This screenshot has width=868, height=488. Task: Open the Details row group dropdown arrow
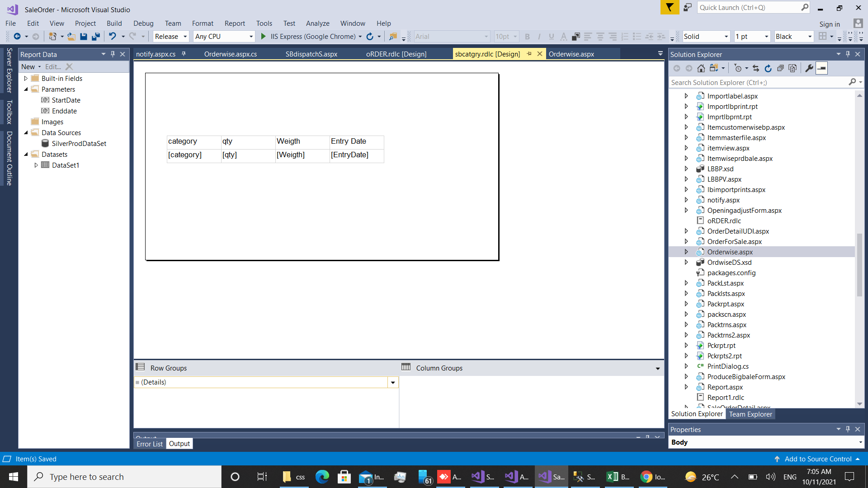click(x=393, y=383)
